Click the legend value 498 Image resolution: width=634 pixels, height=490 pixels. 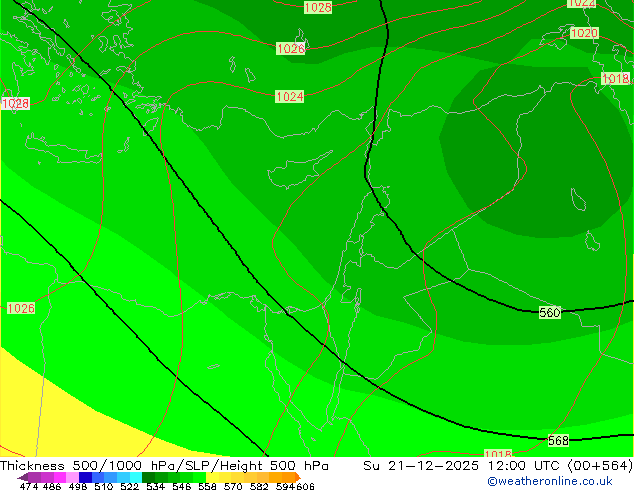click(x=78, y=486)
